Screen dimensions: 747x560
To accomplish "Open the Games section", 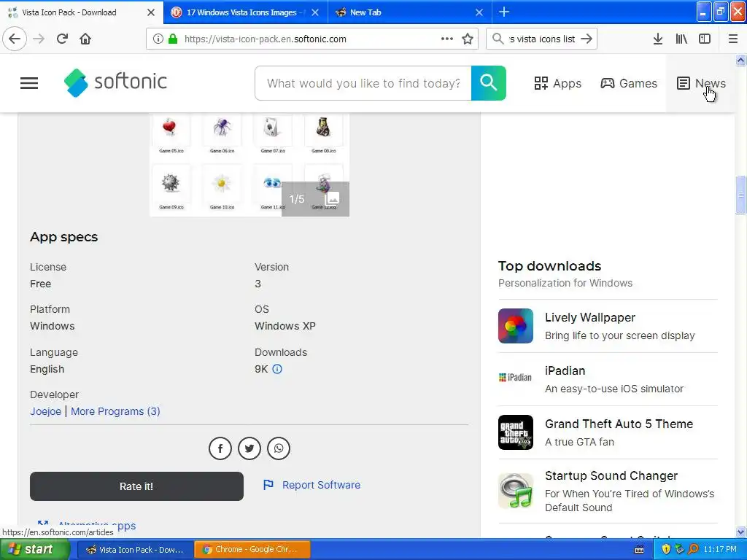I will point(629,83).
